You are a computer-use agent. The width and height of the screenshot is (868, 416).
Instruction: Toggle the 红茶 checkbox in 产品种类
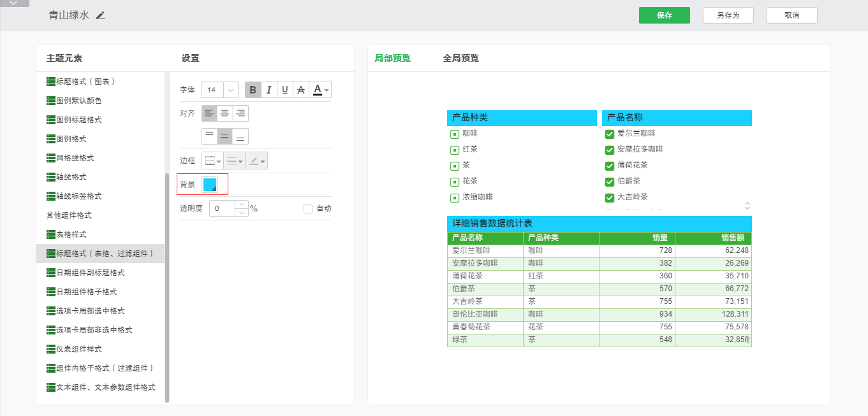pos(455,150)
